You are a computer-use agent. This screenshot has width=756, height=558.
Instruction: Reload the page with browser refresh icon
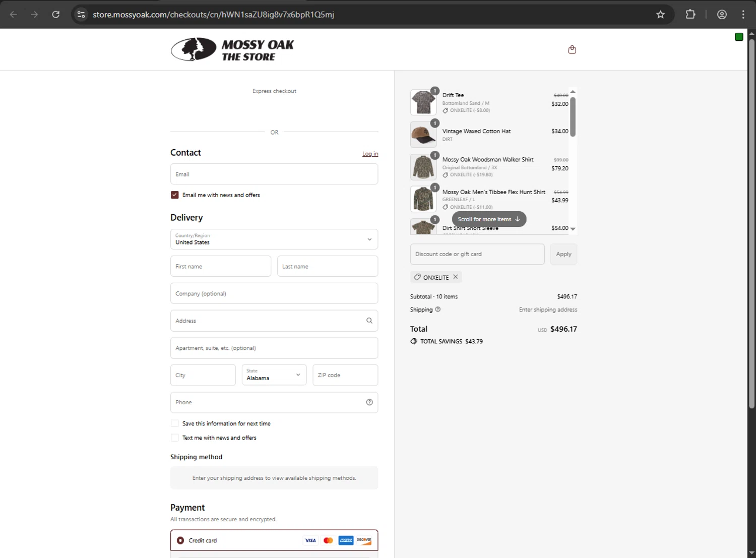(x=56, y=15)
